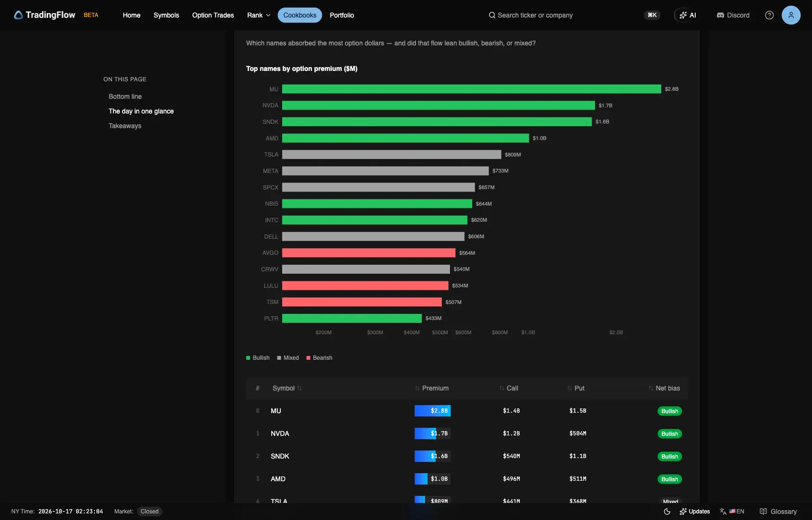
Task: Sort table by Symbol sort icon
Action: 299,388
